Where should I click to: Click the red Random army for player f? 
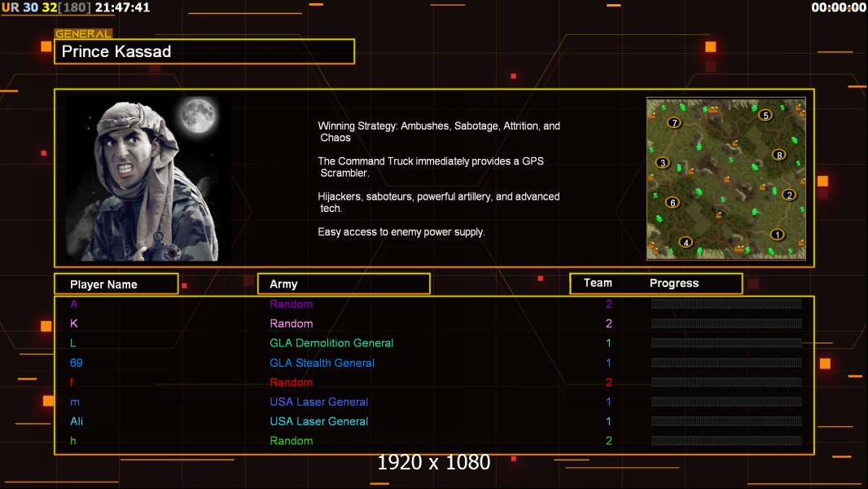[292, 382]
